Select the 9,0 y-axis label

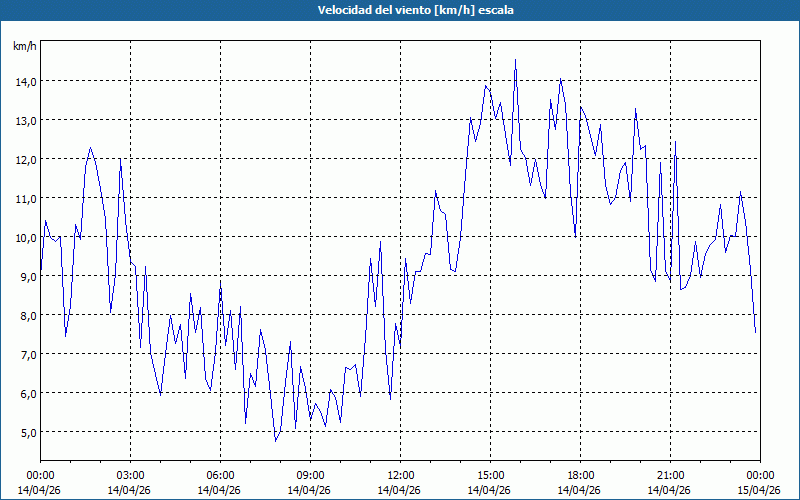pyautogui.click(x=26, y=276)
